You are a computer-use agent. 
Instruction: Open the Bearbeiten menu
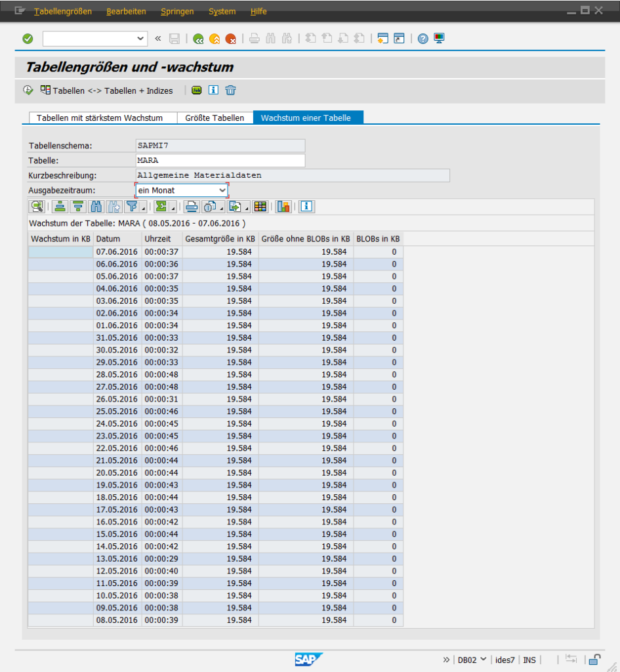pyautogui.click(x=126, y=12)
